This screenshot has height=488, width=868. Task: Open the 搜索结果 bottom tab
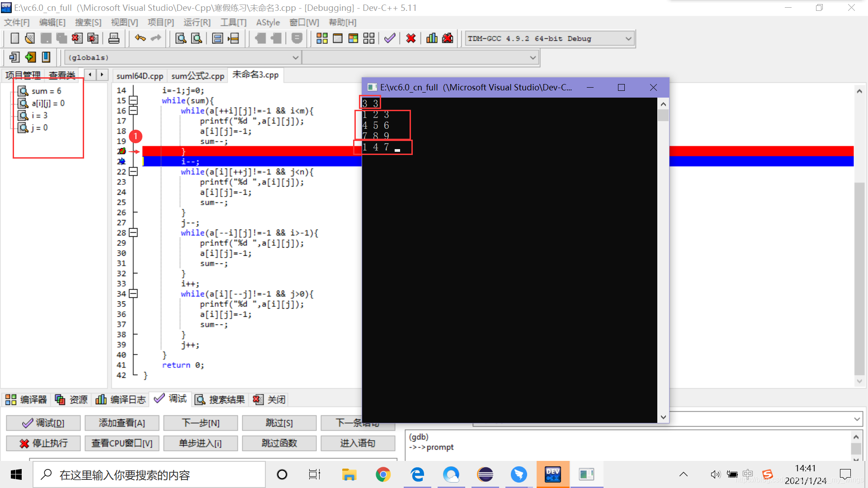coord(220,399)
